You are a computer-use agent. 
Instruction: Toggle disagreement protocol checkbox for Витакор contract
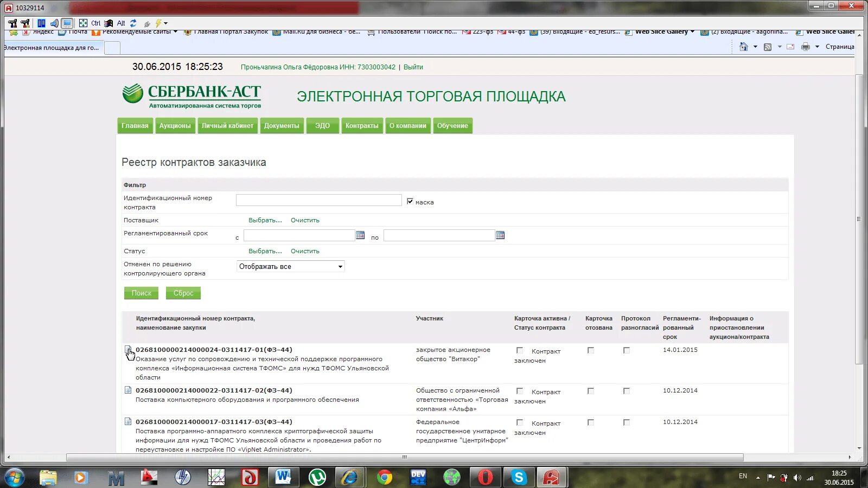(x=627, y=350)
